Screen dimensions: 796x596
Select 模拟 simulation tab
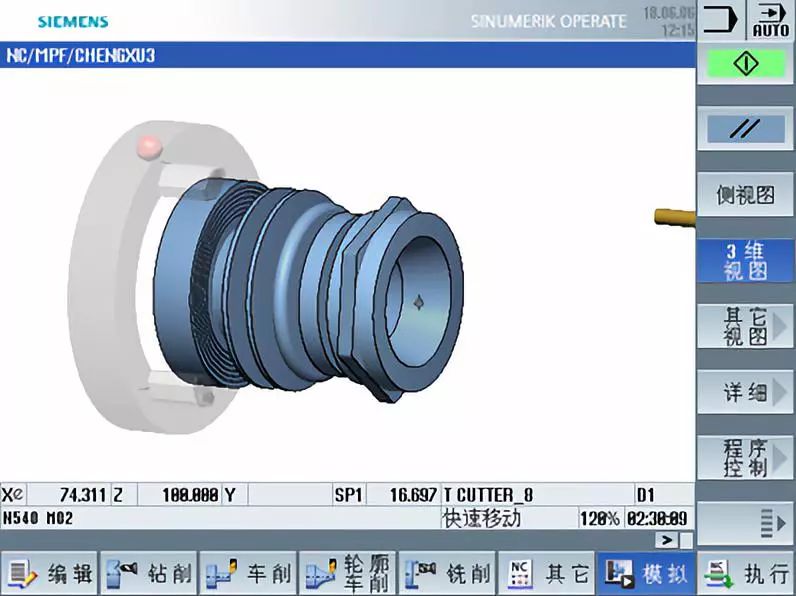point(646,574)
